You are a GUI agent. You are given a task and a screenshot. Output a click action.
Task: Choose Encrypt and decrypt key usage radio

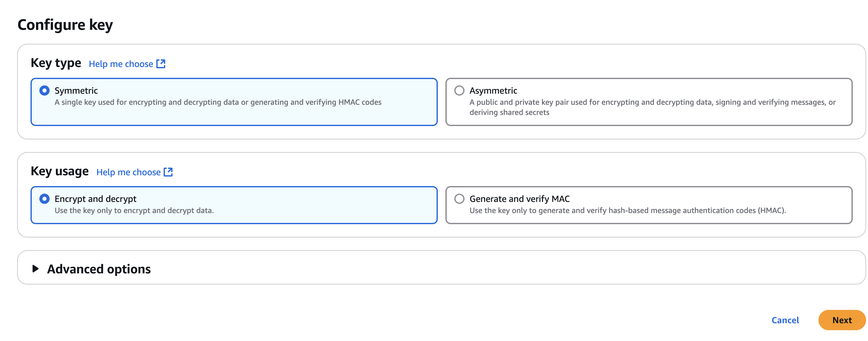44,199
